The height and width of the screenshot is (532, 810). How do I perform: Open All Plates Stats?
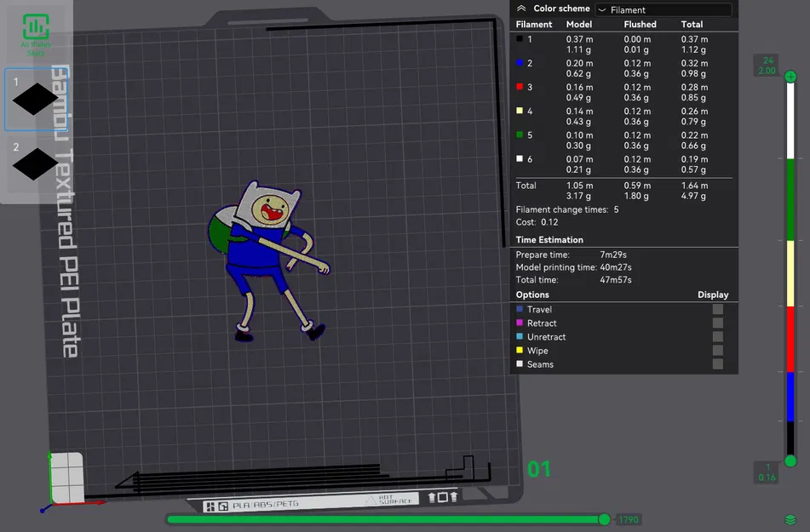(36, 26)
